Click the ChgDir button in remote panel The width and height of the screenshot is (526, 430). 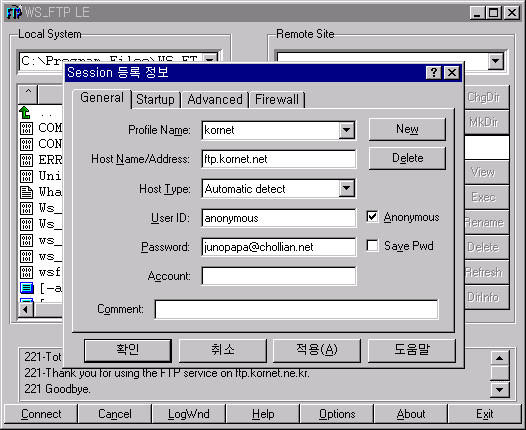(x=487, y=97)
